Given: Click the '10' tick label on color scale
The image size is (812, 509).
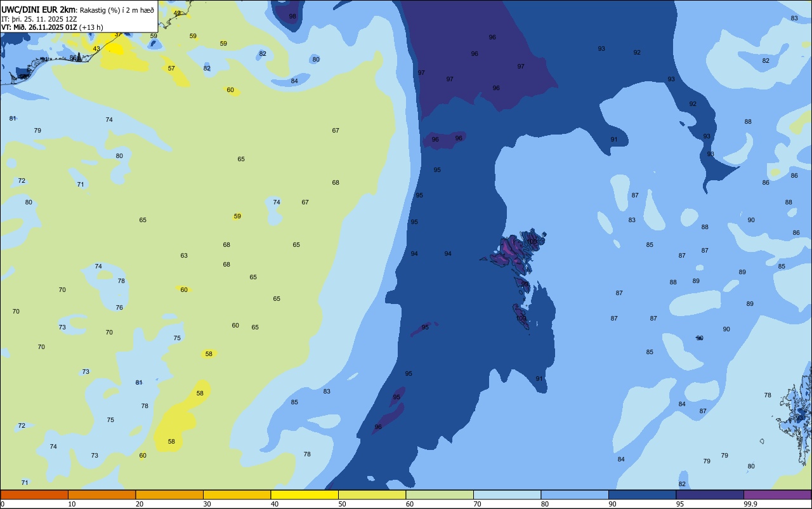Looking at the screenshot, I should pyautogui.click(x=72, y=504).
